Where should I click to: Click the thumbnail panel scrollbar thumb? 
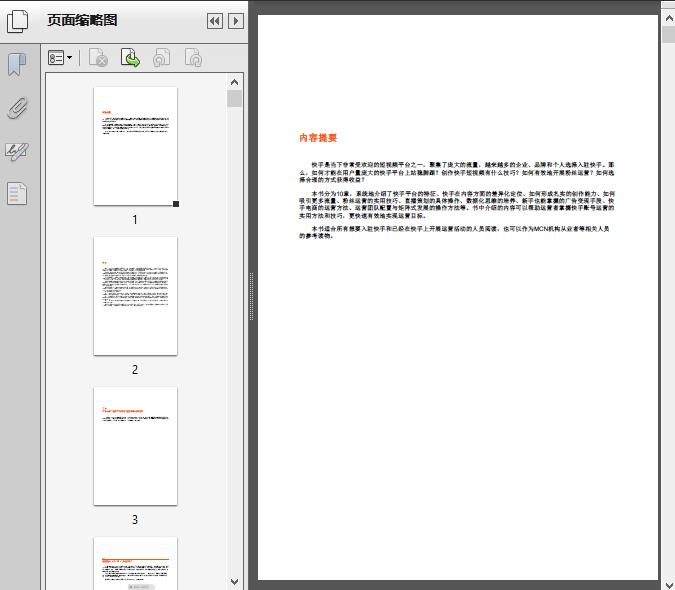[235, 99]
